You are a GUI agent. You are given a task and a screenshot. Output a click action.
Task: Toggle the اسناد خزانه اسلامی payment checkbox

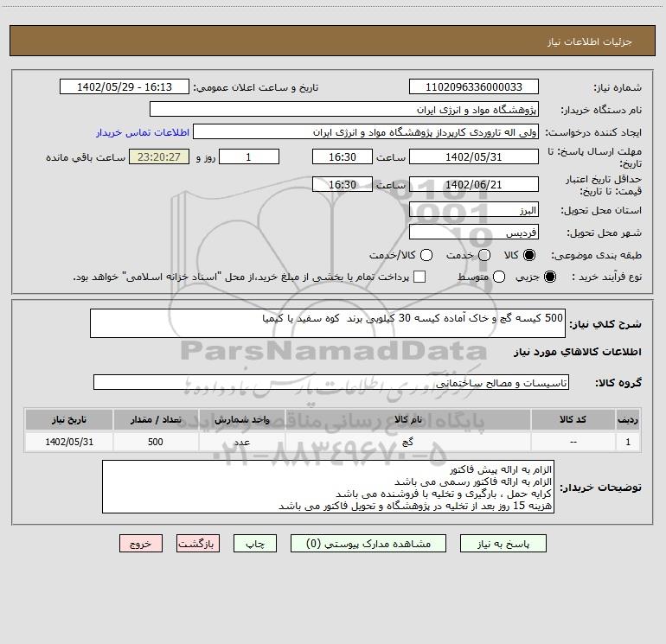(419, 277)
